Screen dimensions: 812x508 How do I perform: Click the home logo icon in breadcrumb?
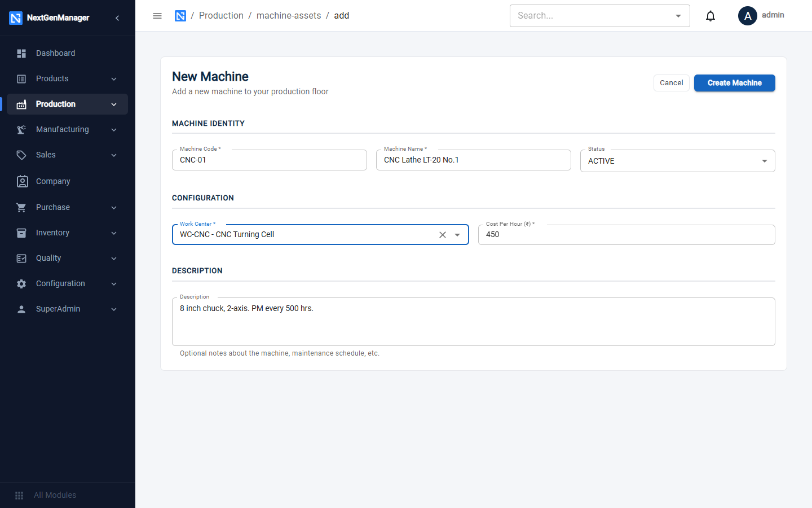point(180,16)
